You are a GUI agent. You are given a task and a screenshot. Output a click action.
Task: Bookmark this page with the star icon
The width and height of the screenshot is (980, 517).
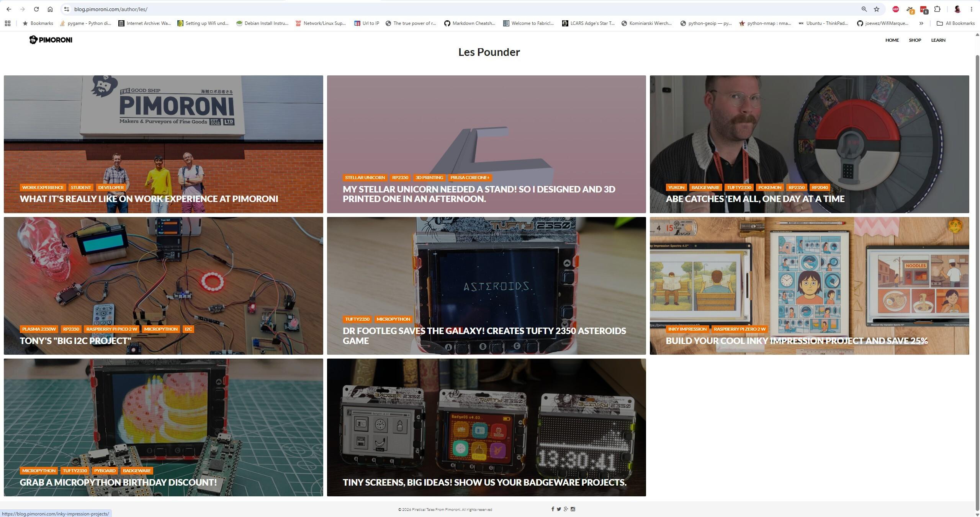click(876, 9)
